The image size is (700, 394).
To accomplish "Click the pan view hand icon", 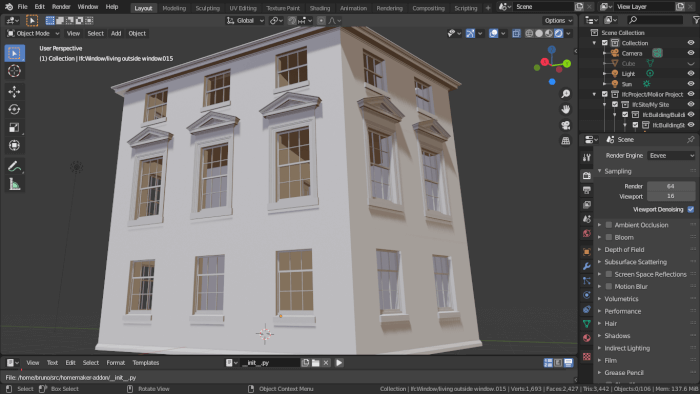I will (566, 109).
